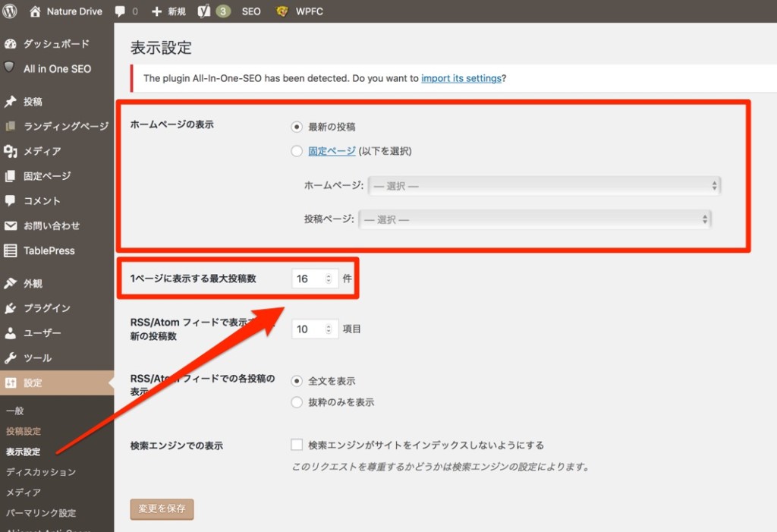Open the パーマリンク設定 submenu item
This screenshot has width=777, height=532.
41,513
